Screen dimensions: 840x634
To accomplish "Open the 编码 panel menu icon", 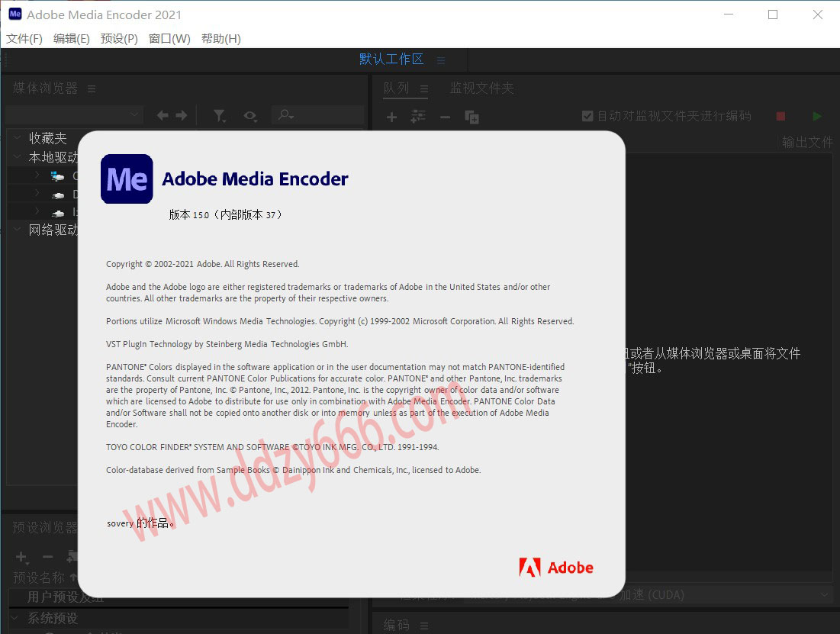I will pyautogui.click(x=424, y=626).
